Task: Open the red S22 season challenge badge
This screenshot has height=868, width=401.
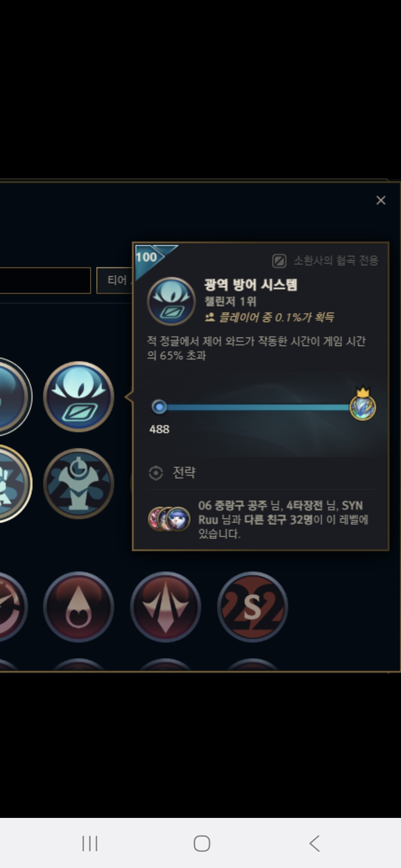Action: click(252, 607)
